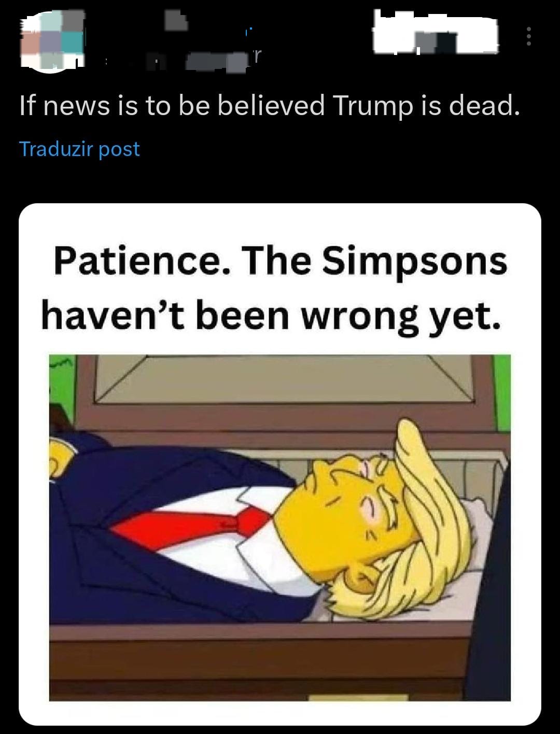Tap the white follow button at top right
This screenshot has width=560, height=734.
(x=436, y=32)
